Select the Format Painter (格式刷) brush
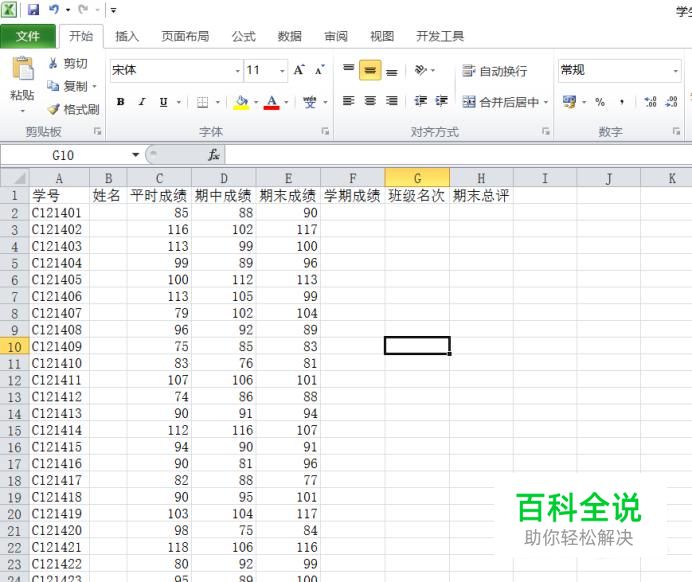The width and height of the screenshot is (692, 582). pos(53,109)
